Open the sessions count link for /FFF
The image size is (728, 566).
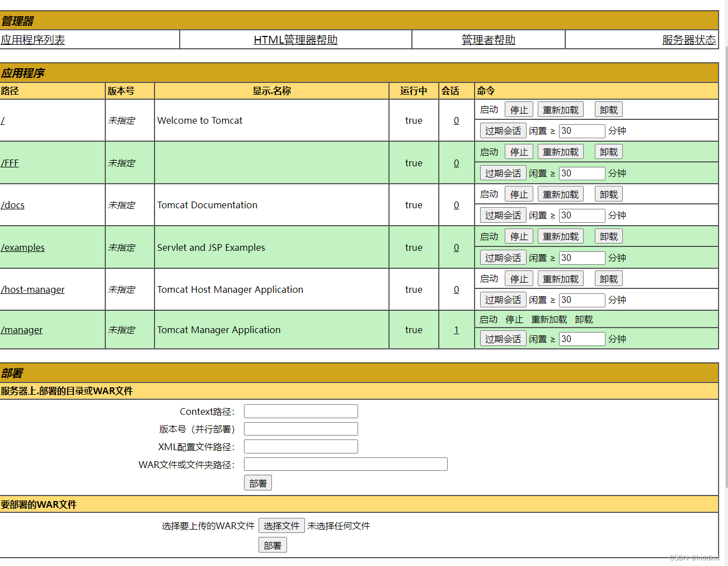[x=456, y=163]
